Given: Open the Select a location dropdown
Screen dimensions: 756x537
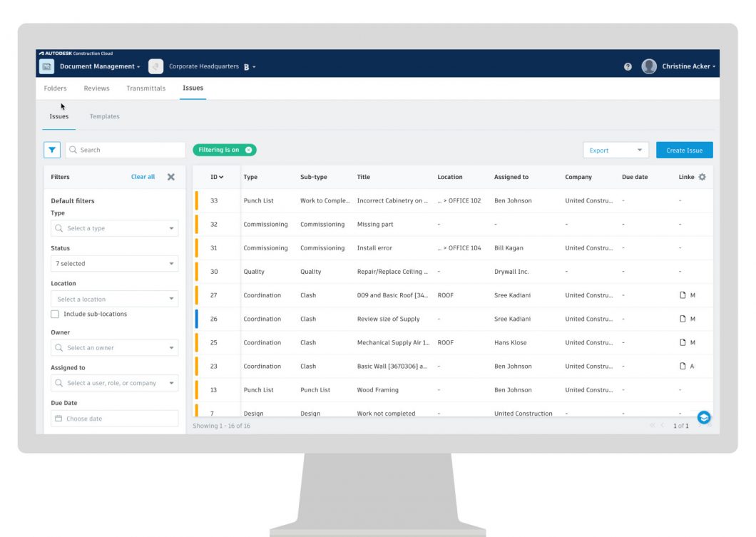Looking at the screenshot, I should pyautogui.click(x=114, y=299).
